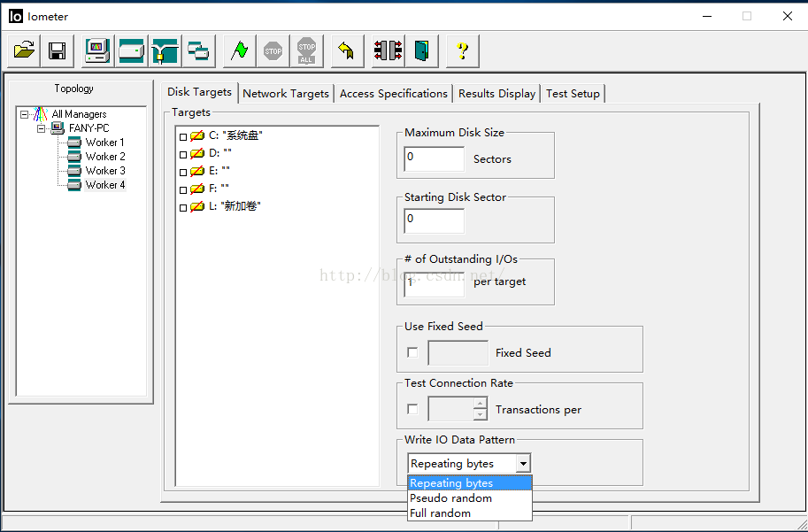Start a new manager from the toolbar
The image size is (808, 532).
click(x=98, y=51)
